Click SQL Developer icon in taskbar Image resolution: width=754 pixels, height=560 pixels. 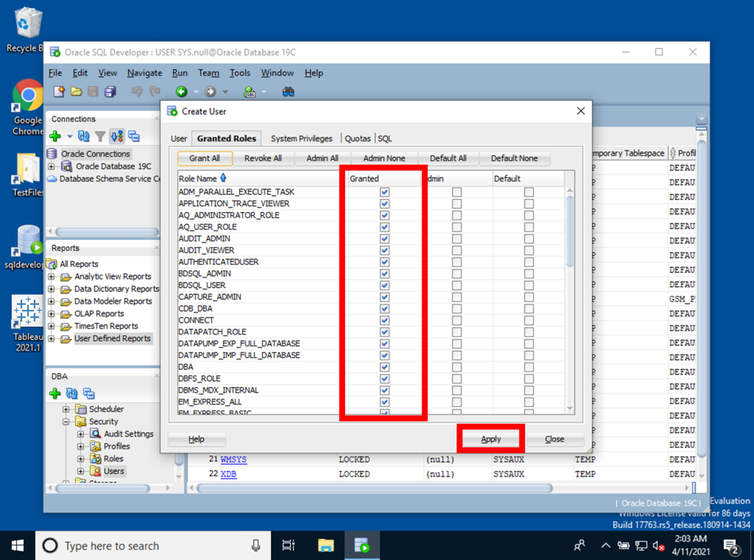point(361,545)
